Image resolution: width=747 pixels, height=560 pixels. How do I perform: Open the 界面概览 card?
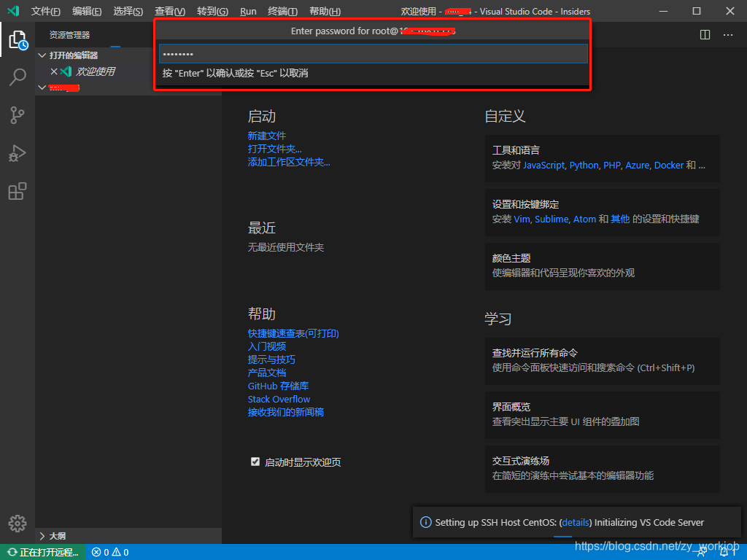coord(602,414)
